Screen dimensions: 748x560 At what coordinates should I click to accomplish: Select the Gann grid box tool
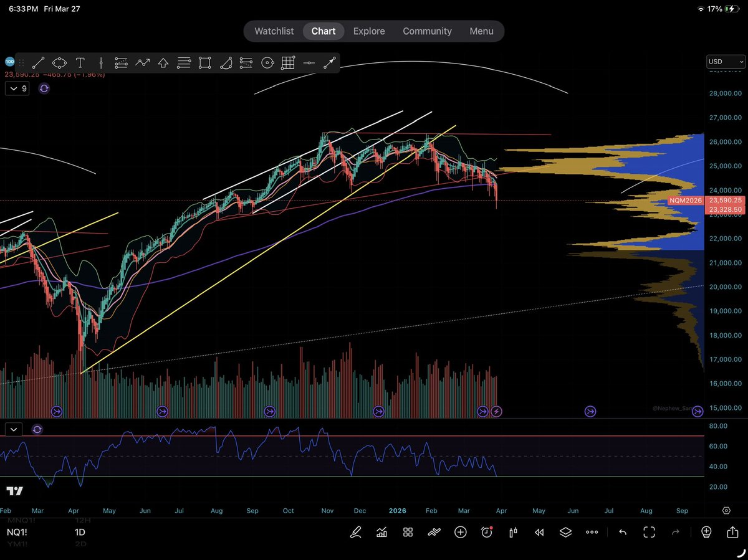point(288,62)
